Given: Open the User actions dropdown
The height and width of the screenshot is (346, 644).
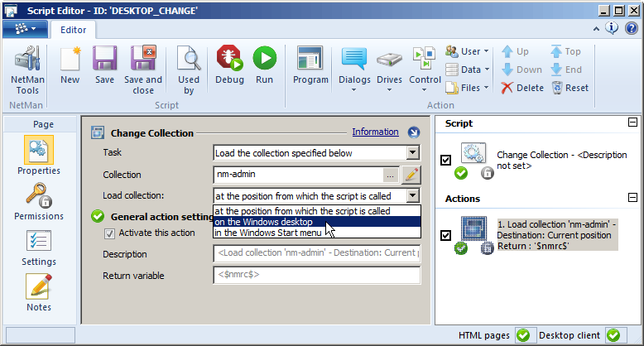Looking at the screenshot, I should (468, 51).
